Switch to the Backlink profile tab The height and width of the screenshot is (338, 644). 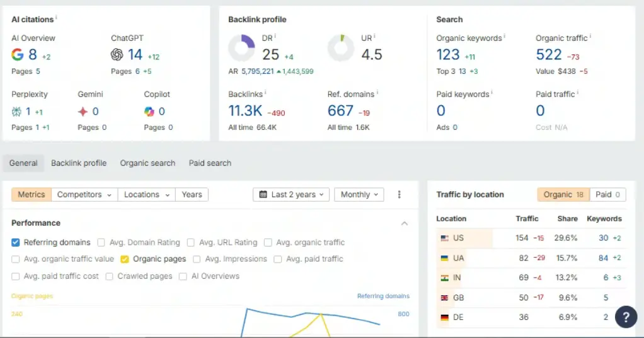[x=79, y=163]
